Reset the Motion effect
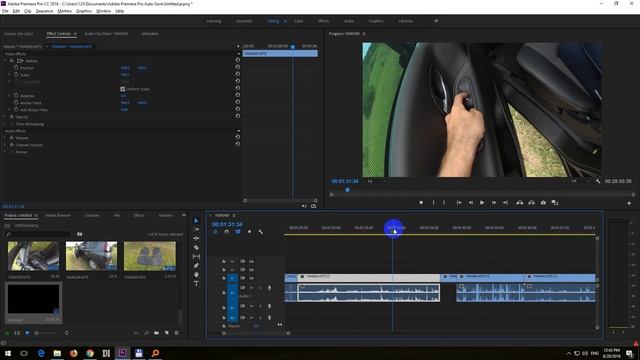The height and width of the screenshot is (360, 640). [238, 60]
